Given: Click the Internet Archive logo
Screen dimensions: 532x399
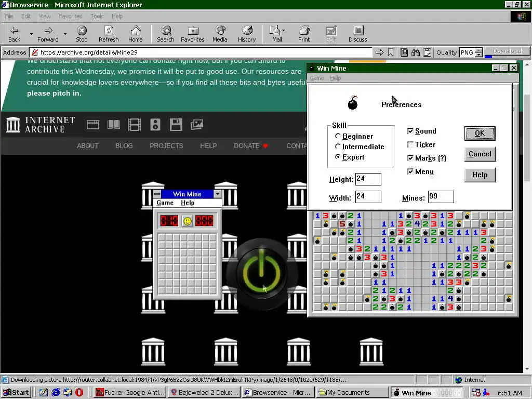Looking at the screenshot, I should pos(41,125).
